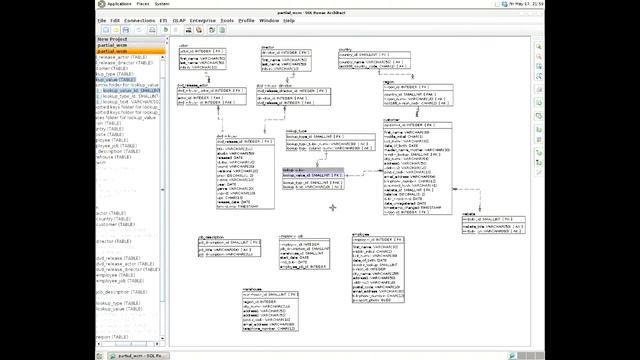Click the New Project toolbar icon
640x360 pixels.
106,30
